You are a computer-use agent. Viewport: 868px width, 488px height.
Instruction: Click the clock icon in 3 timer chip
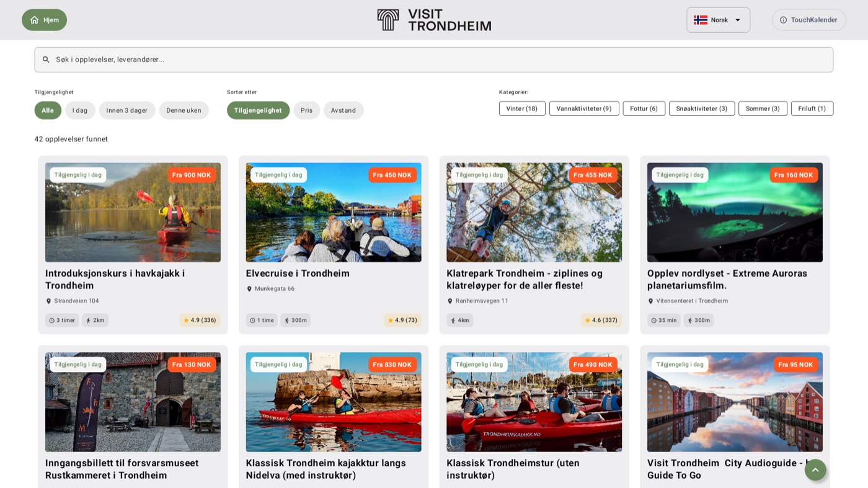point(52,321)
